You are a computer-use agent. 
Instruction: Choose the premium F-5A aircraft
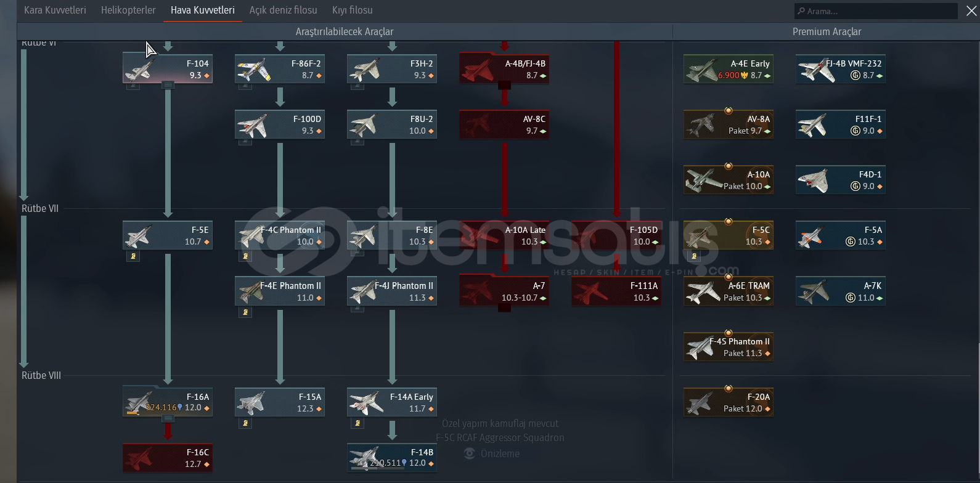click(841, 235)
